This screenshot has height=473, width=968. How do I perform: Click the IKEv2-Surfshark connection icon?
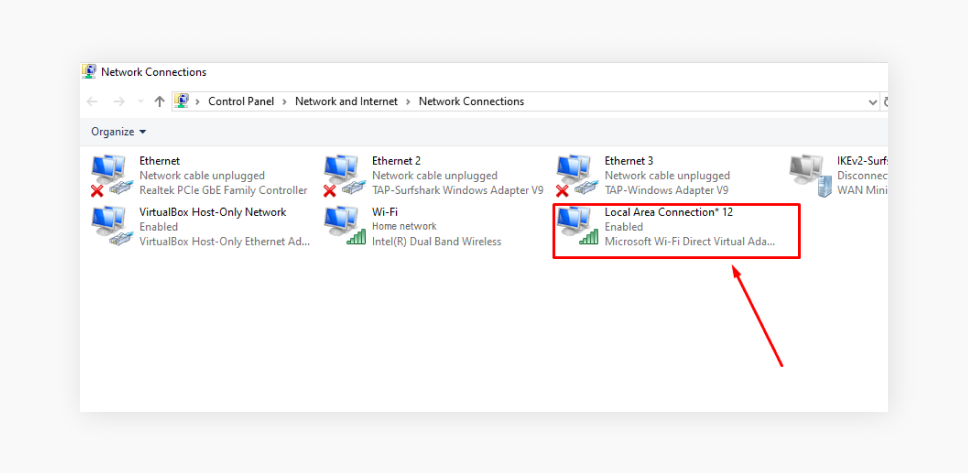pyautogui.click(x=810, y=176)
